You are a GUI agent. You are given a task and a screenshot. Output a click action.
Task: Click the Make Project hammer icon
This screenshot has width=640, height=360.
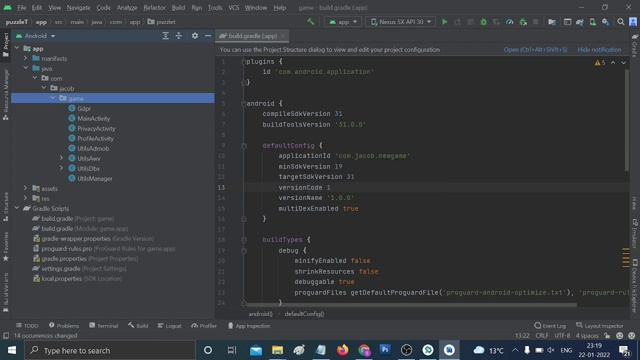click(x=311, y=22)
